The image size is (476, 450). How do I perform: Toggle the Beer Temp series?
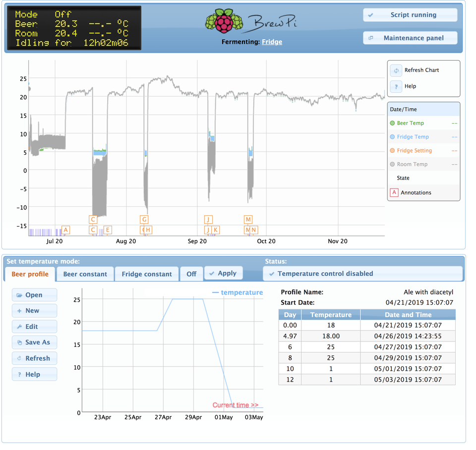click(x=424, y=124)
